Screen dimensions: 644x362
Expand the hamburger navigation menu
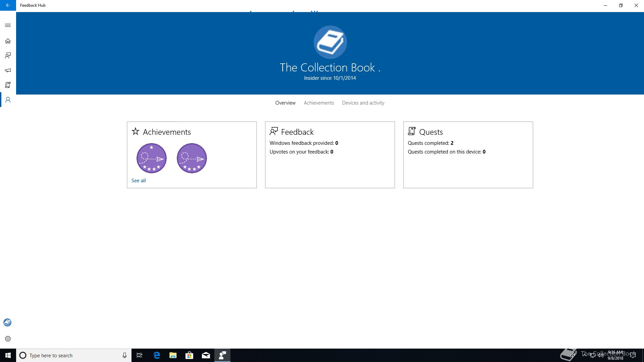pyautogui.click(x=8, y=25)
